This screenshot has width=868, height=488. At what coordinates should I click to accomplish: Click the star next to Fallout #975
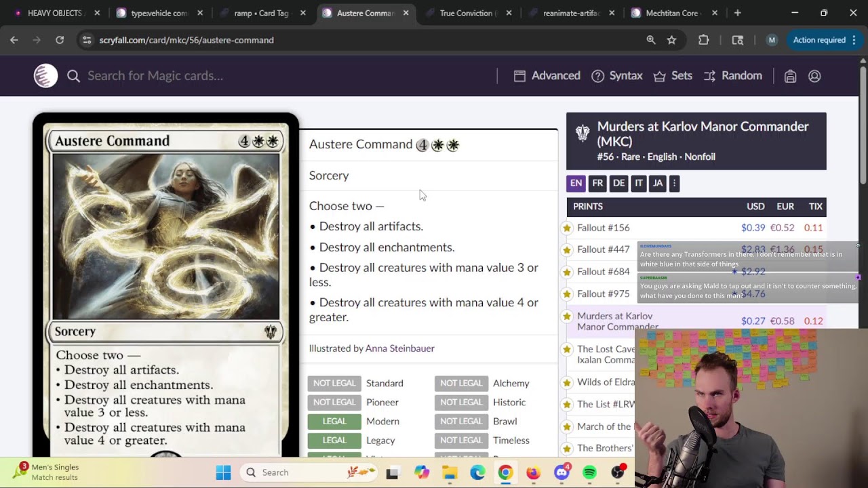567,294
